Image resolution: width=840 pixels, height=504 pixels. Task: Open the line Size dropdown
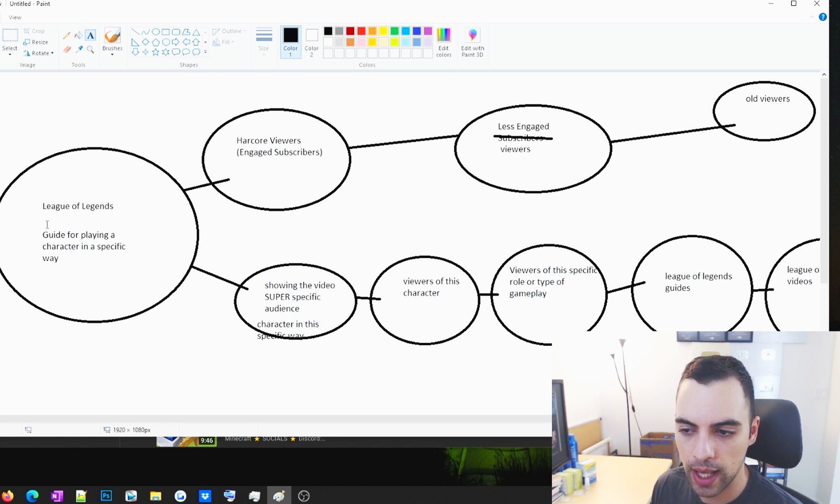[x=264, y=42]
